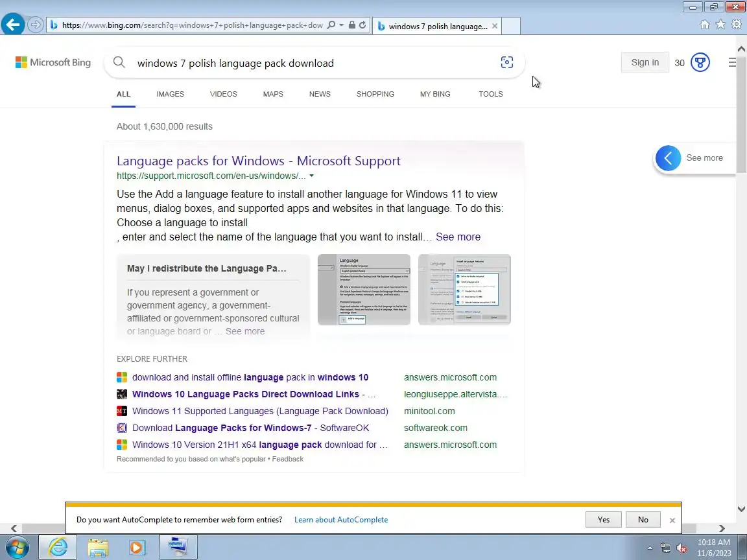This screenshot has width=747, height=560.
Task: Open the Bing hamburger menu
Action: [732, 62]
